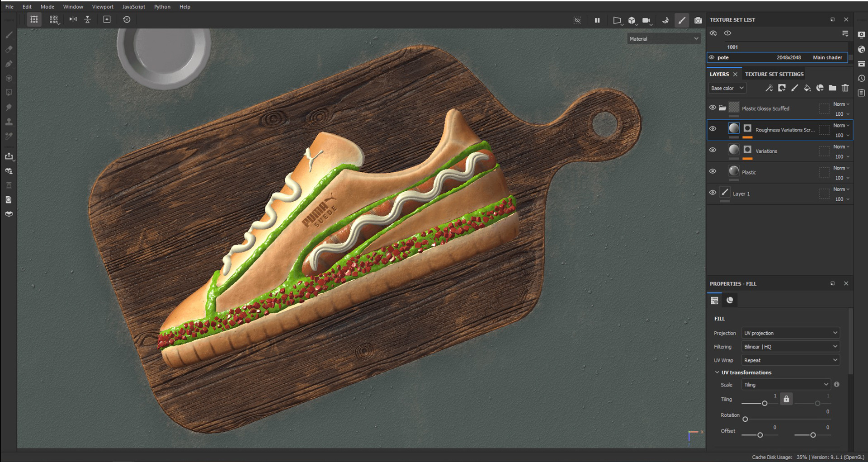The width and height of the screenshot is (868, 462).
Task: Open the Projection dropdown set to UV projection
Action: pyautogui.click(x=791, y=333)
